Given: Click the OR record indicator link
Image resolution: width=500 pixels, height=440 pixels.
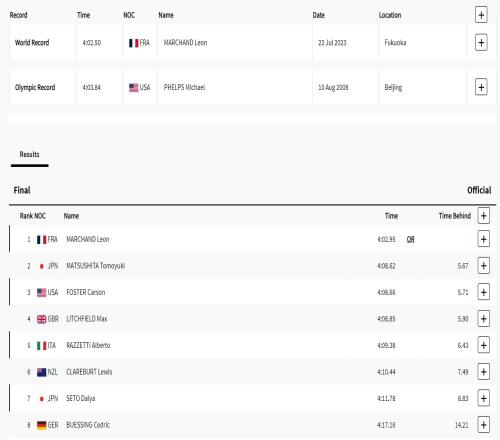Looking at the screenshot, I should (410, 239).
